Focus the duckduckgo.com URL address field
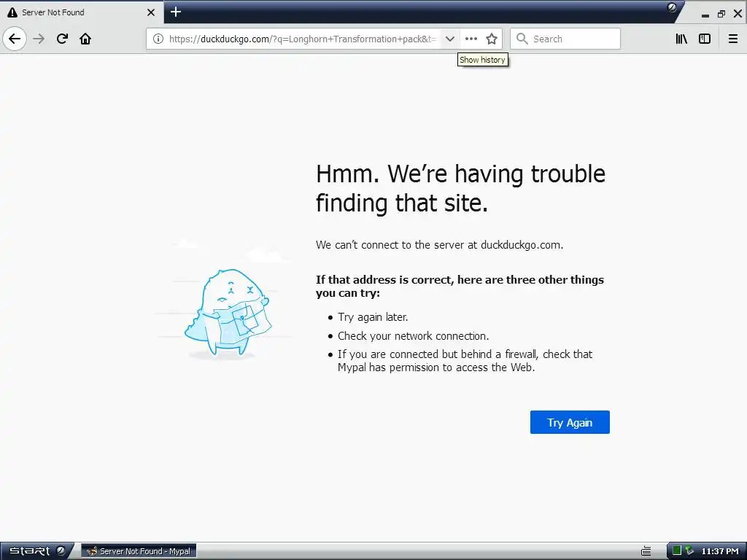The image size is (747, 560). [x=303, y=39]
